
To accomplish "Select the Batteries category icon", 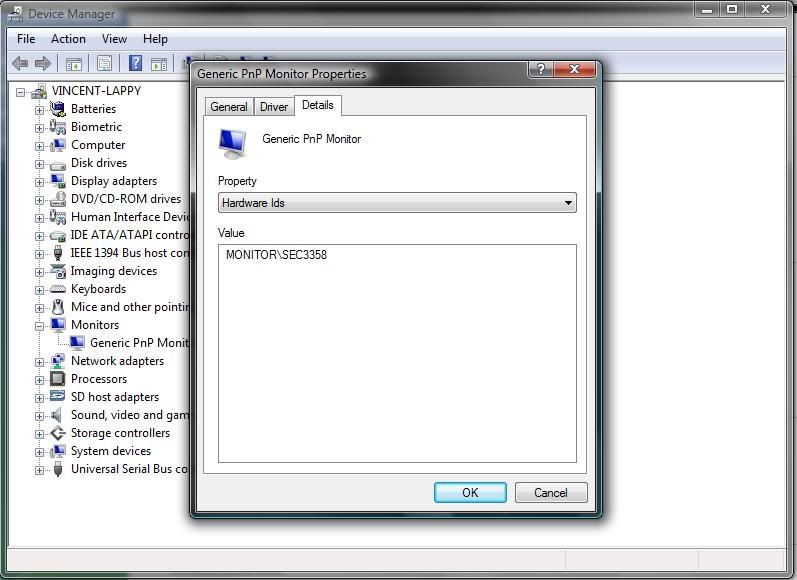I will point(58,109).
